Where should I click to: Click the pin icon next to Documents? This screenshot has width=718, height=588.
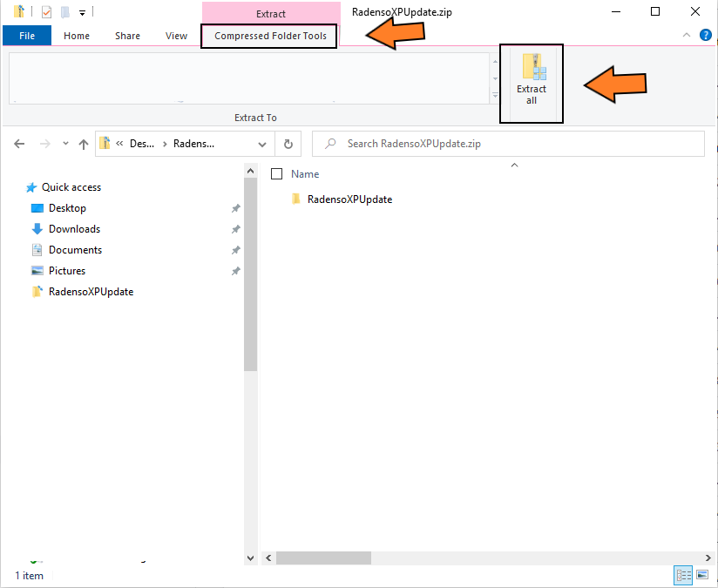pyautogui.click(x=236, y=250)
